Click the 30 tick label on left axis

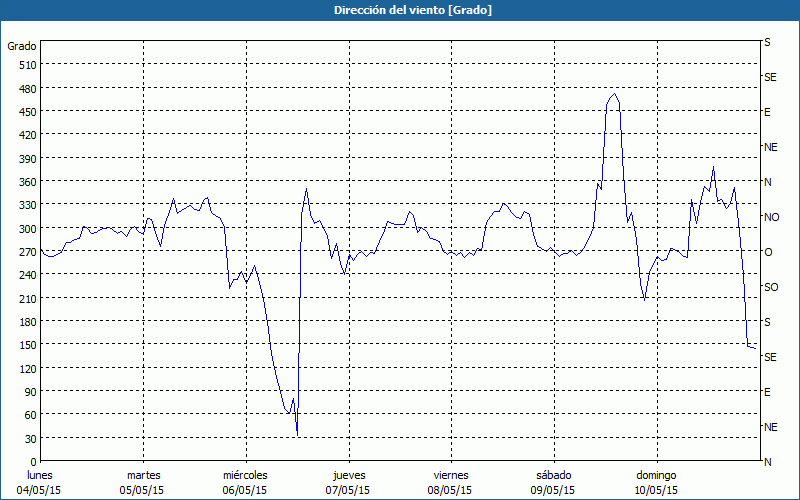pos(28,438)
